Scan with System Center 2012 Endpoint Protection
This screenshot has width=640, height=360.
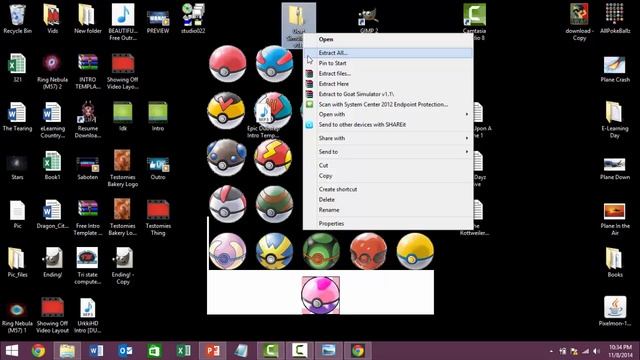(388, 104)
